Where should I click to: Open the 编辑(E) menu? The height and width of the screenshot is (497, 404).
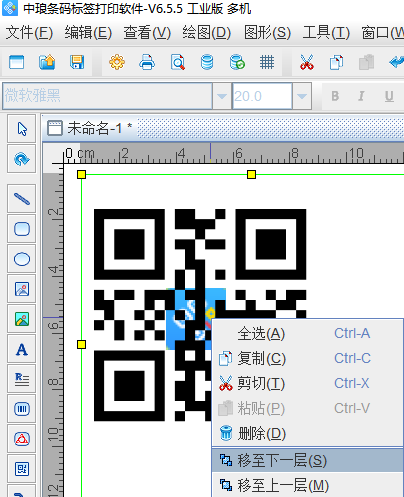(88, 33)
